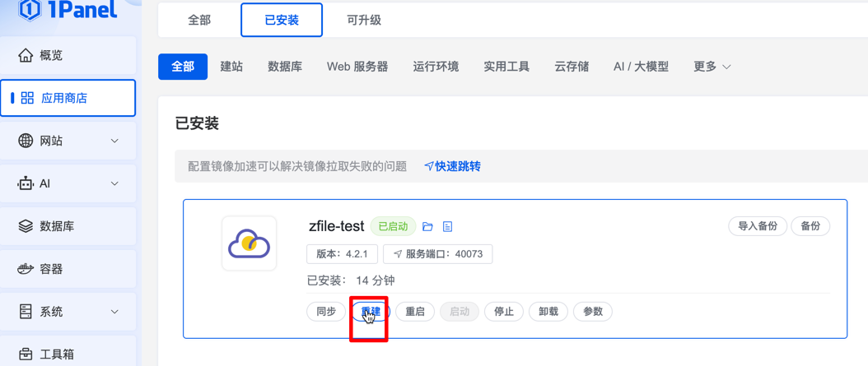Open the 概览 home icon in sidebar
This screenshot has height=366, width=868.
point(26,55)
